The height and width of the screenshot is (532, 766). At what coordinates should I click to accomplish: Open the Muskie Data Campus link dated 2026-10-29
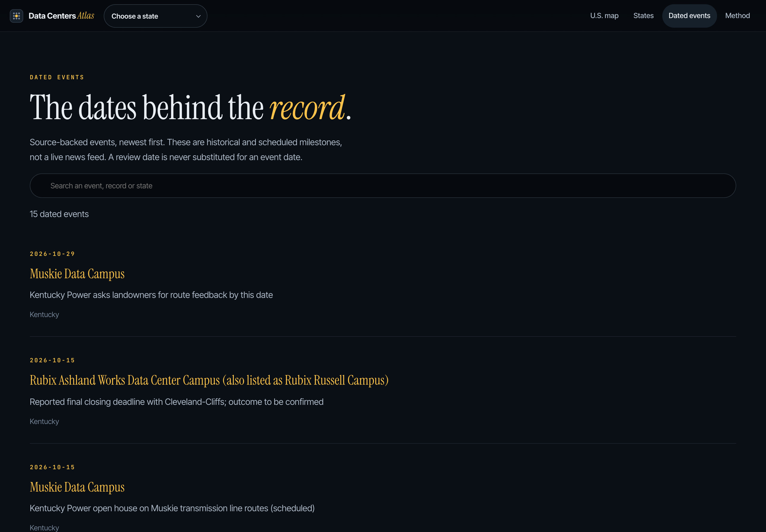click(x=77, y=274)
